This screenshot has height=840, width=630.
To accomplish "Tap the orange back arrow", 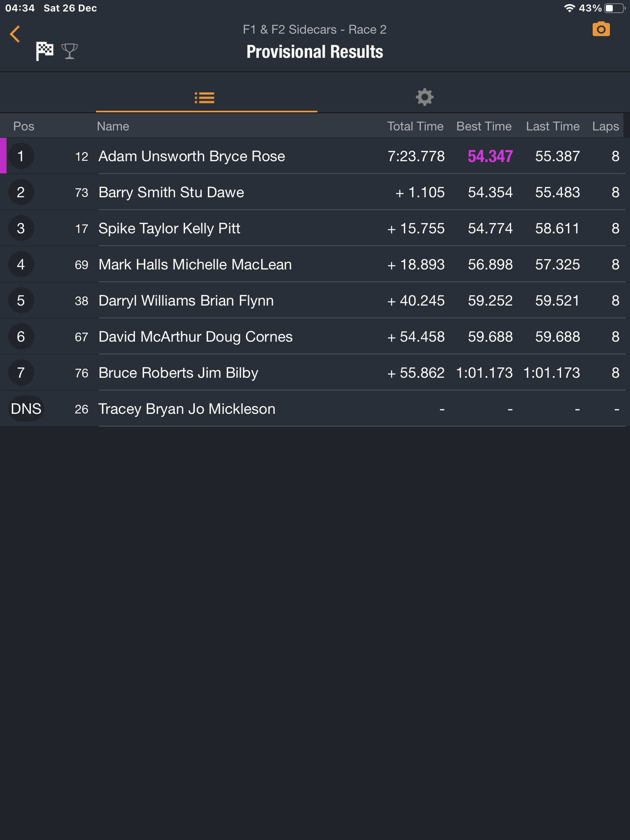I will [x=15, y=34].
